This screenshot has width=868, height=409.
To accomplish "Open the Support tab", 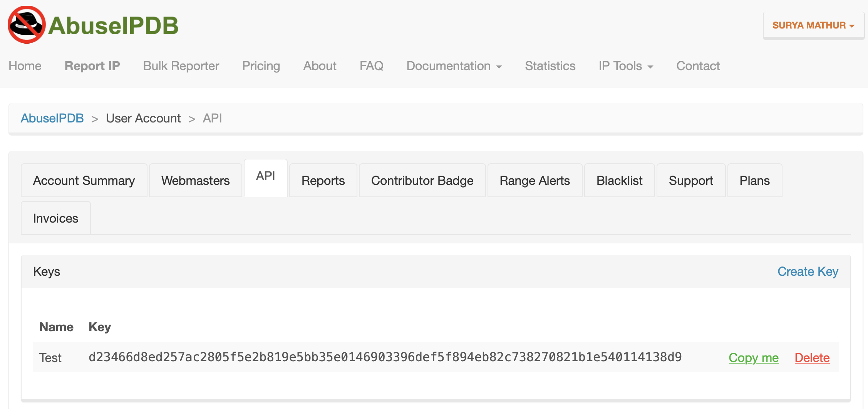I will 691,180.
